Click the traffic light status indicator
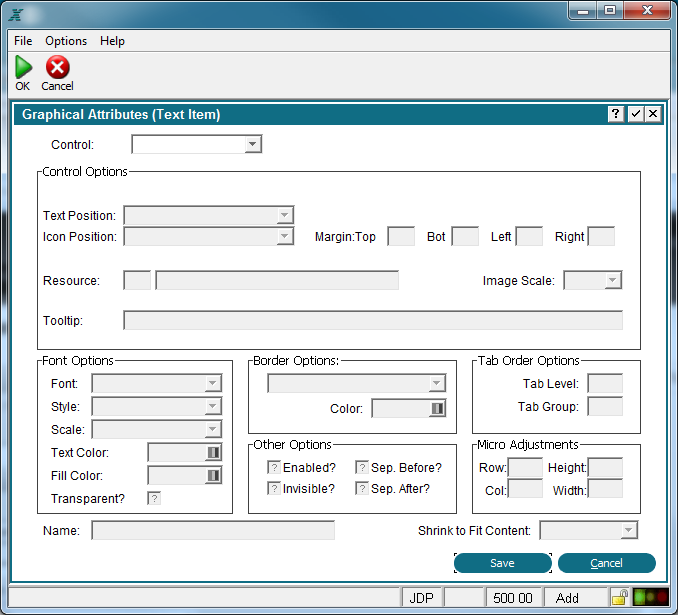 pos(650,598)
